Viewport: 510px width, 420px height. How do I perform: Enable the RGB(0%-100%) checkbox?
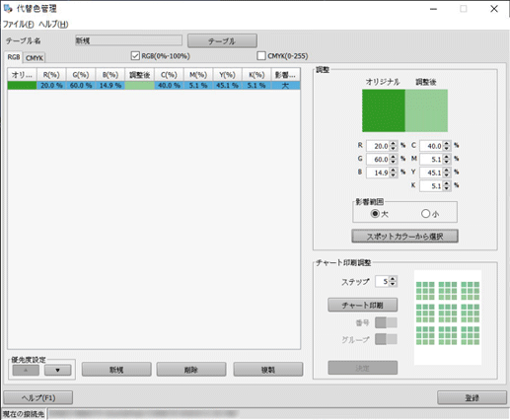pyautogui.click(x=135, y=56)
